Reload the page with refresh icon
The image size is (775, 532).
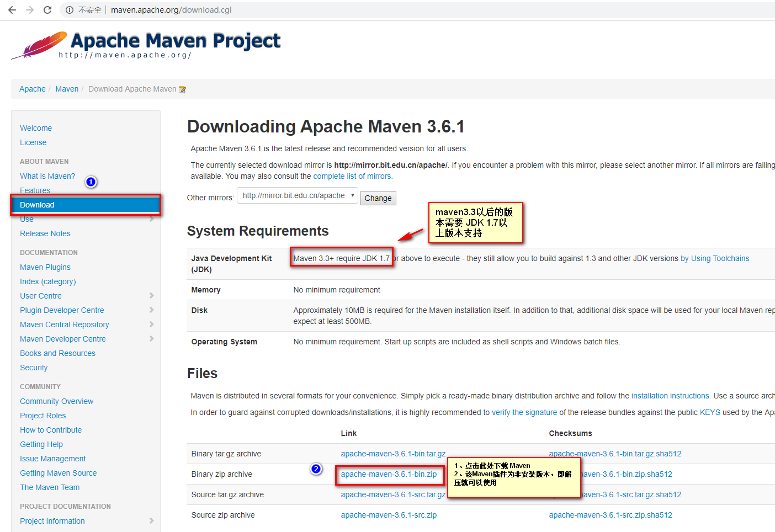click(x=47, y=10)
